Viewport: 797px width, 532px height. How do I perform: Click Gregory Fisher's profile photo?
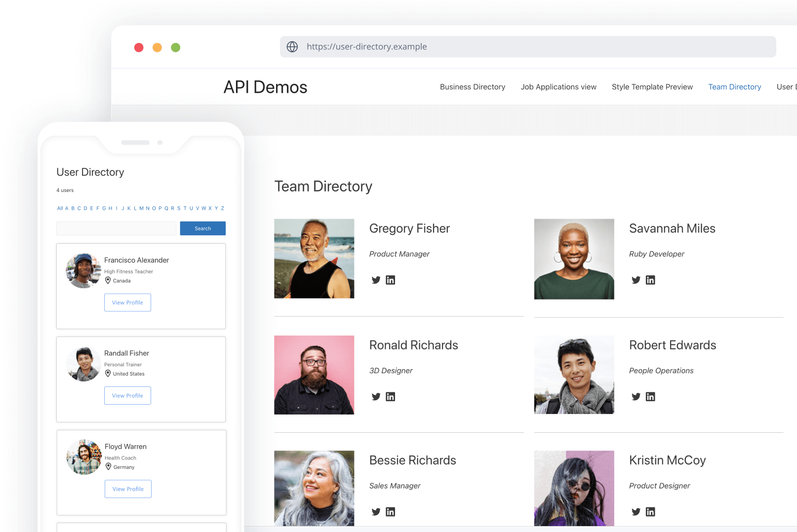pyautogui.click(x=314, y=259)
